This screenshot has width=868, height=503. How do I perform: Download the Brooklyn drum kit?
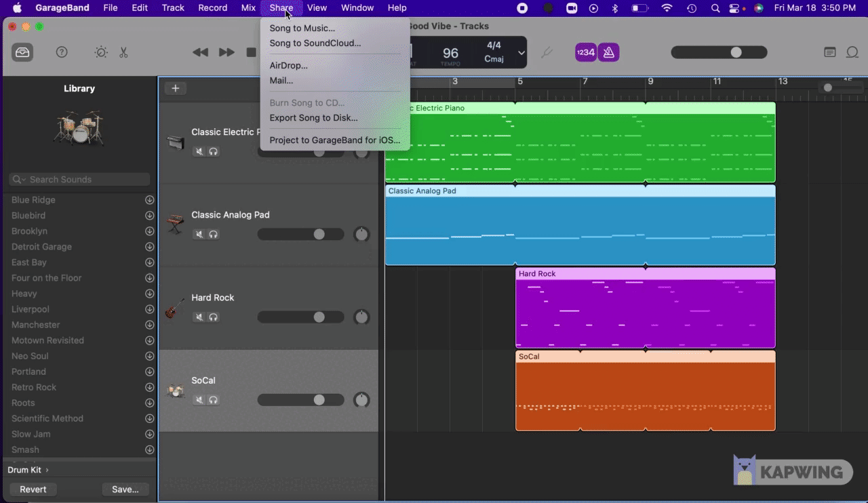pos(149,231)
